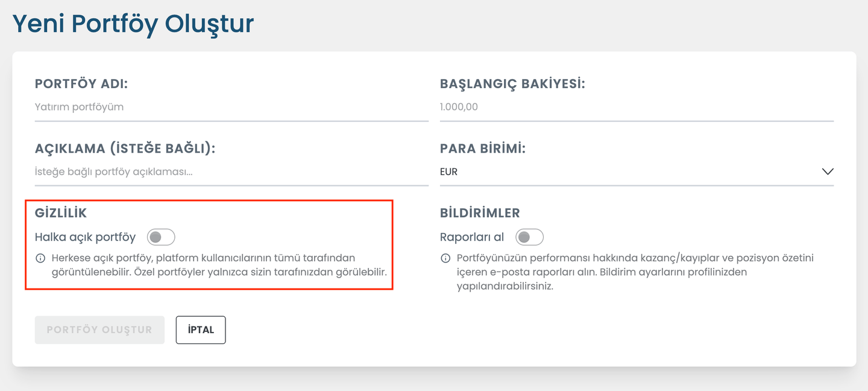Click the GİZLİLİK section heading
This screenshot has width=868, height=391.
(x=61, y=212)
